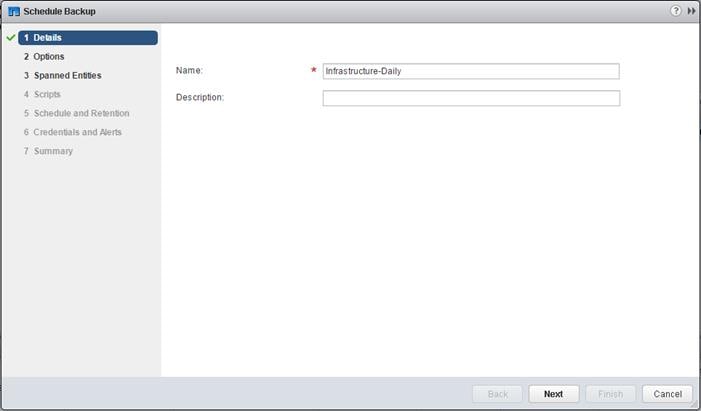This screenshot has width=701, height=411.
Task: Click the red required asterisk by Name
Action: 313,70
